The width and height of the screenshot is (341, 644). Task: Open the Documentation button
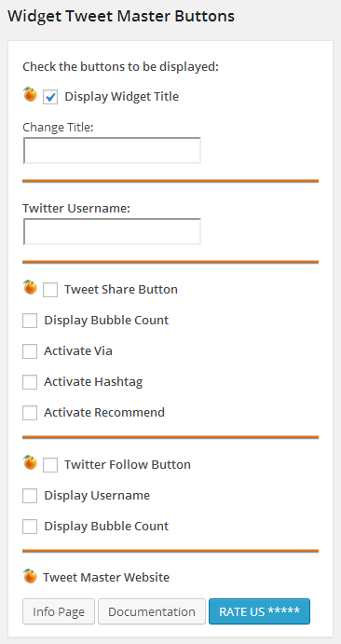click(152, 611)
